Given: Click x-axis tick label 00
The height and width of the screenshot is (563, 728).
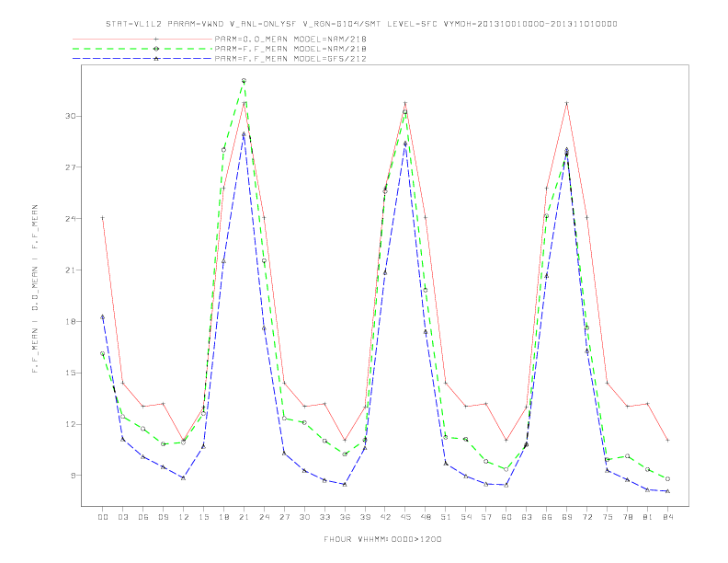Looking at the screenshot, I should point(103,517).
